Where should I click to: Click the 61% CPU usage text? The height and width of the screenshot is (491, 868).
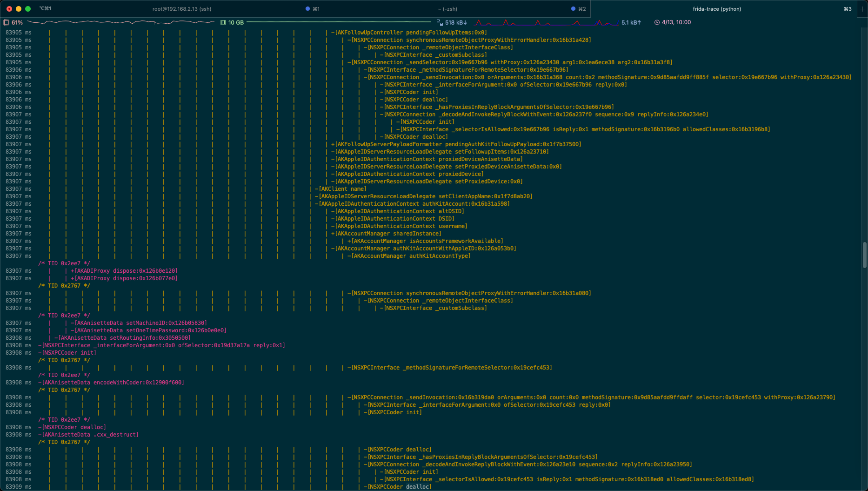point(17,22)
